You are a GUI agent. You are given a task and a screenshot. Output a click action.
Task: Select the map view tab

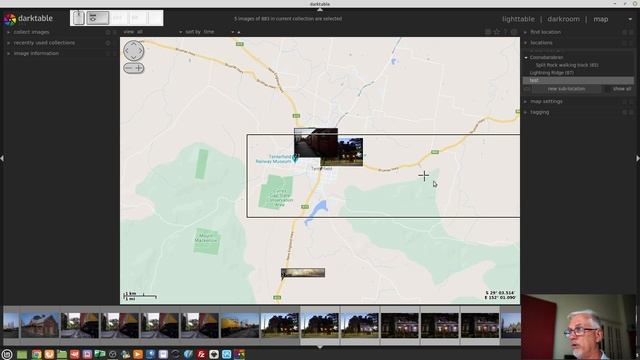click(x=600, y=19)
